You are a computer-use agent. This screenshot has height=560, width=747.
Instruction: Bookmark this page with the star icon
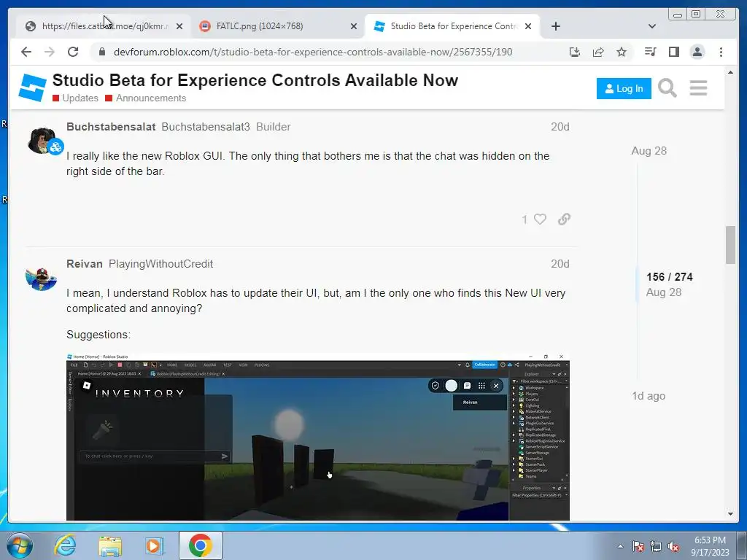click(x=622, y=52)
